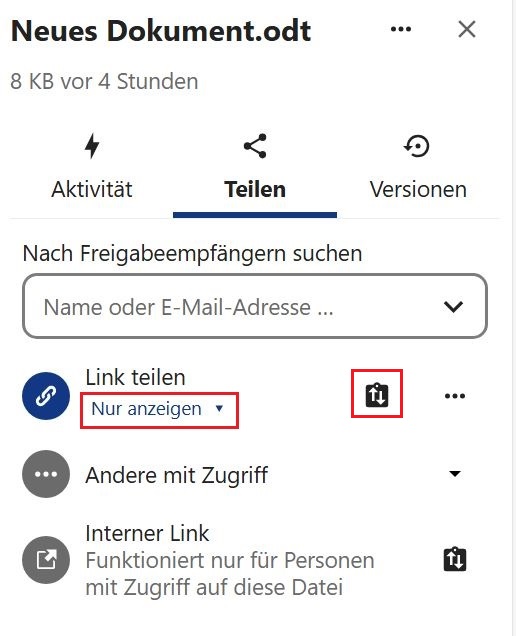Close the Neues Dokument.odt sidebar
Viewport: 516px width, 636px height.
click(x=467, y=29)
